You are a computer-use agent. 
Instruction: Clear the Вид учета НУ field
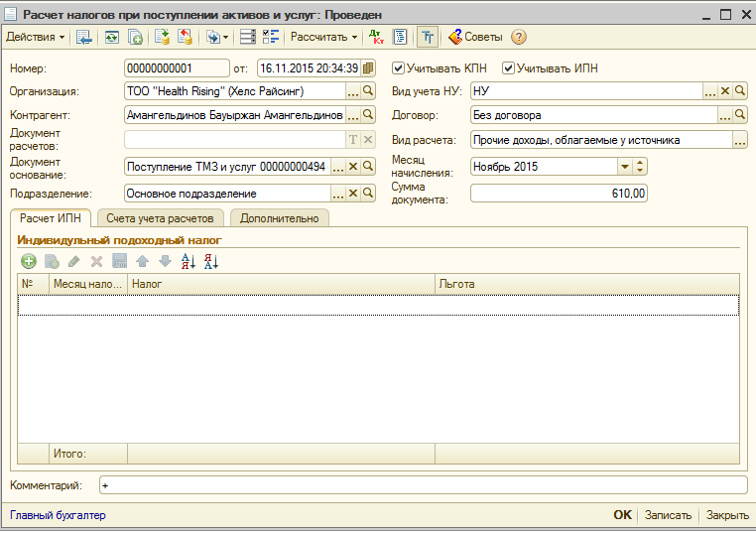tap(724, 91)
